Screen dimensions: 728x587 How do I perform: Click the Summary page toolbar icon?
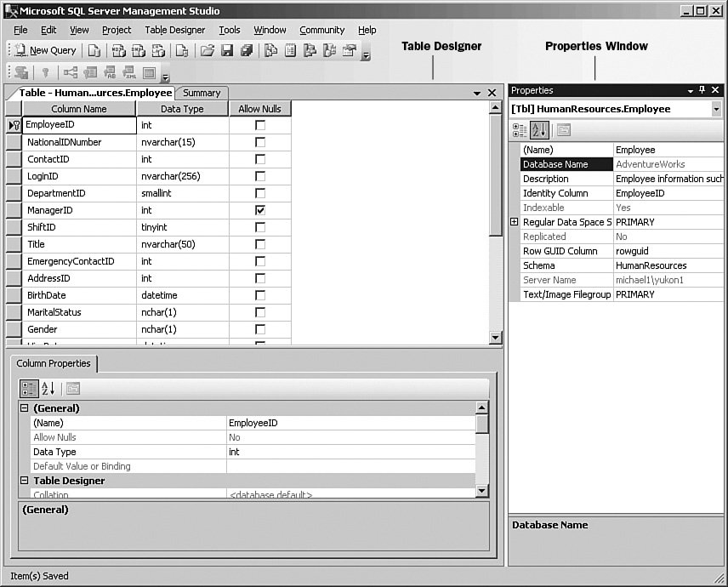[290, 50]
